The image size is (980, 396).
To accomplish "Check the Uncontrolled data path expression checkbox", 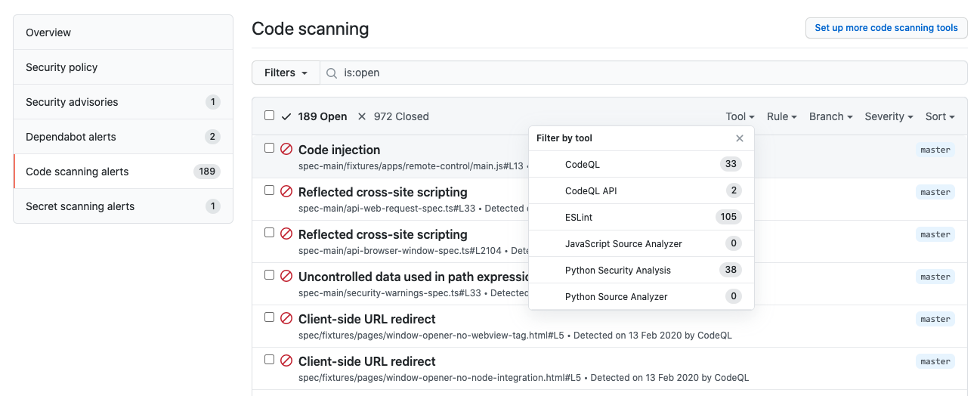I will click(x=270, y=275).
